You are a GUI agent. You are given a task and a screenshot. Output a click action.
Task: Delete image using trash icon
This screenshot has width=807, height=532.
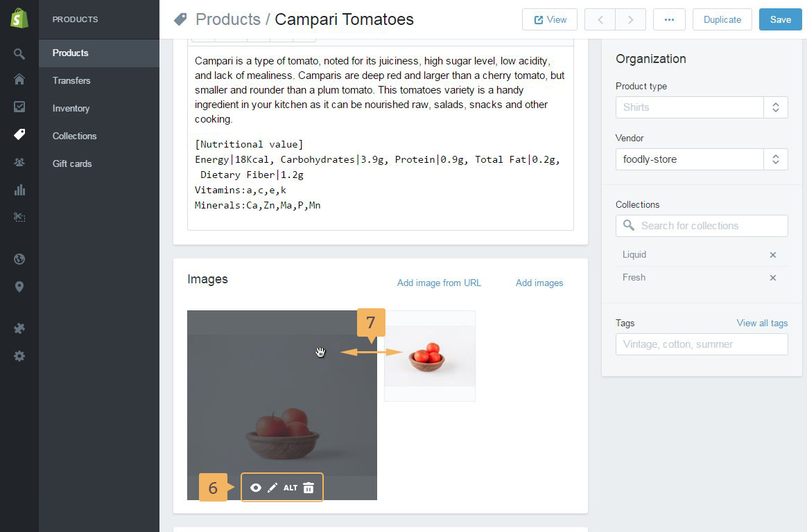(309, 488)
